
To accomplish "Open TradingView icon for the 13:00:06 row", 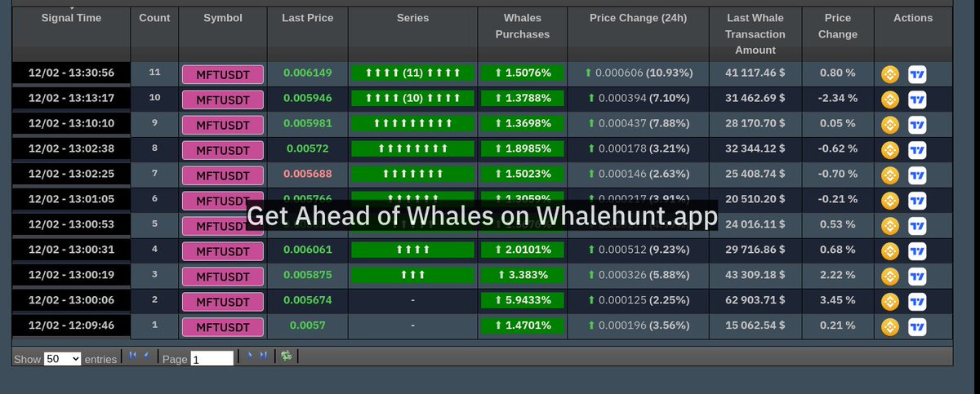I will [917, 302].
